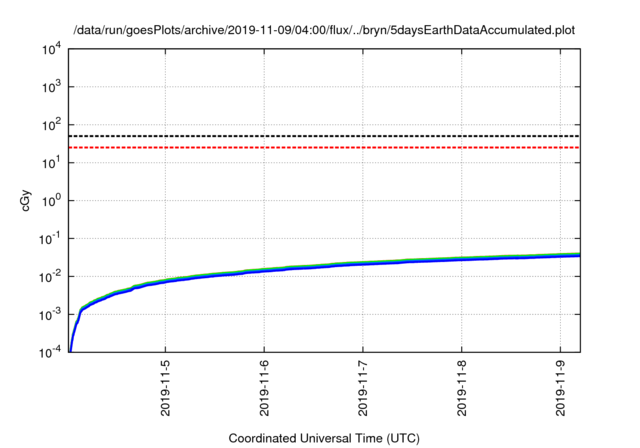Select the 10^0 y-axis label

[x=52, y=201]
